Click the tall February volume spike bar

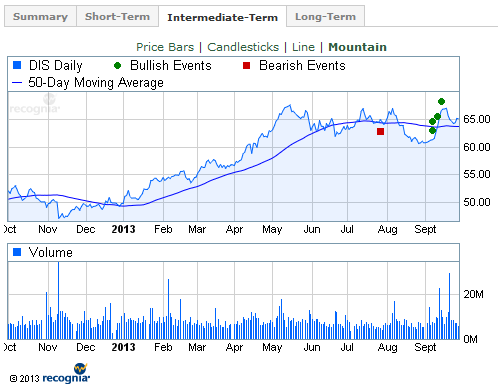coord(168,309)
